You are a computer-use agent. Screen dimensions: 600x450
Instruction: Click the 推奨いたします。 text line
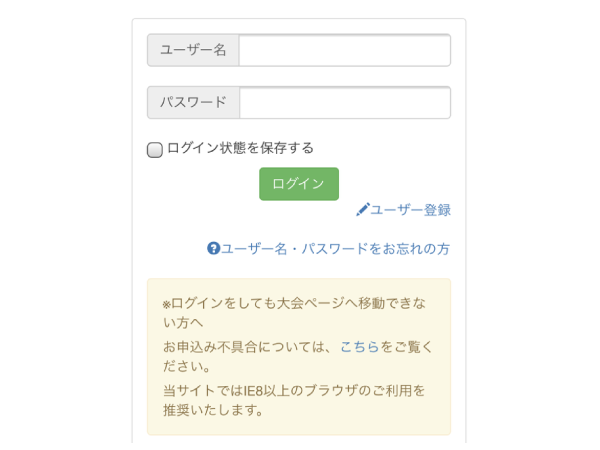(x=213, y=410)
